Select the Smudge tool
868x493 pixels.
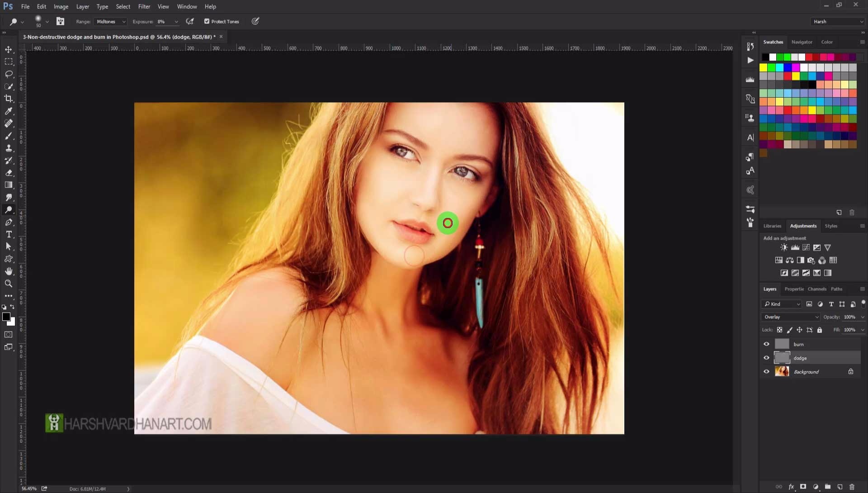(9, 197)
